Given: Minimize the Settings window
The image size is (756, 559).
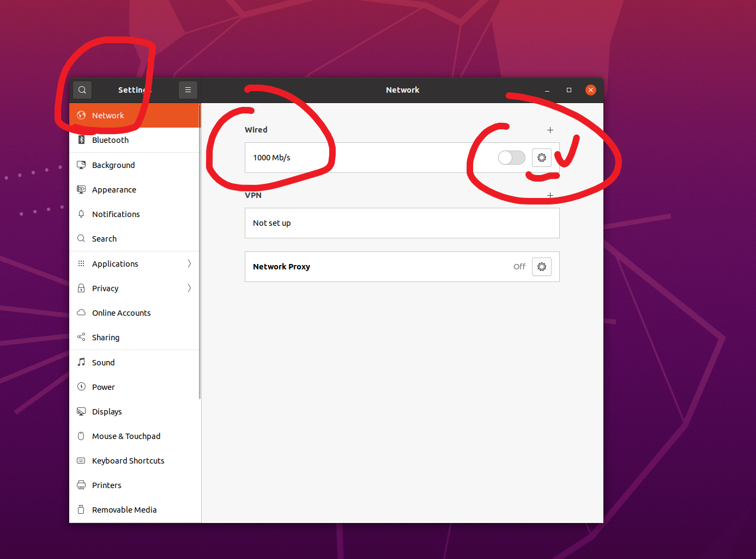Looking at the screenshot, I should point(547,90).
